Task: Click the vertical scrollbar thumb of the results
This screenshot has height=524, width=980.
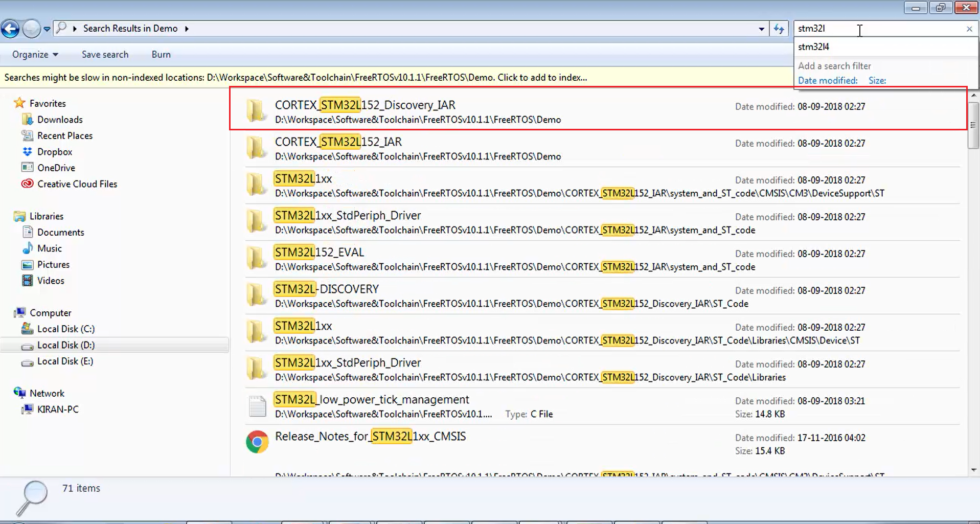Action: 973,125
